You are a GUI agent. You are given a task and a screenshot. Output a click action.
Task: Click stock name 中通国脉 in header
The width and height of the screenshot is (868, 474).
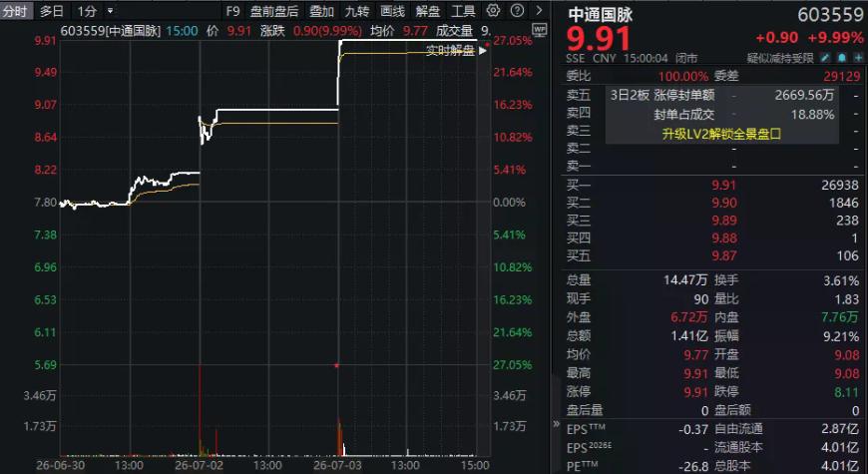click(600, 14)
